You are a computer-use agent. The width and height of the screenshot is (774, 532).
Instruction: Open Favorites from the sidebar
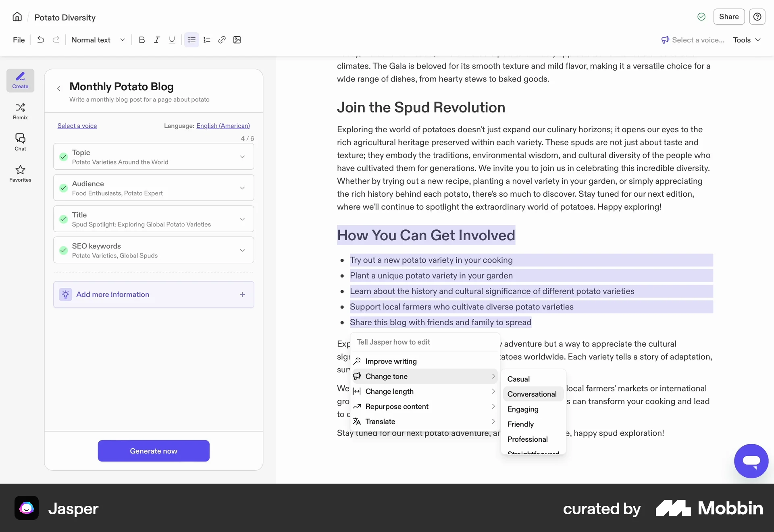pos(20,174)
